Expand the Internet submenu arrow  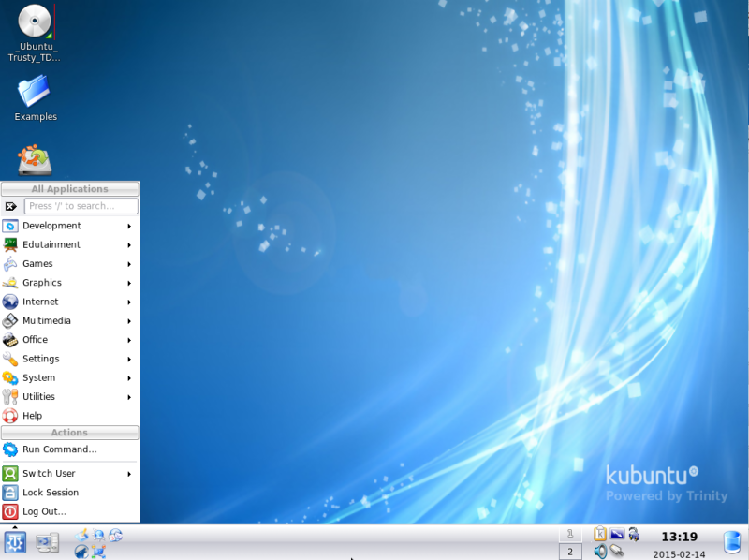129,302
